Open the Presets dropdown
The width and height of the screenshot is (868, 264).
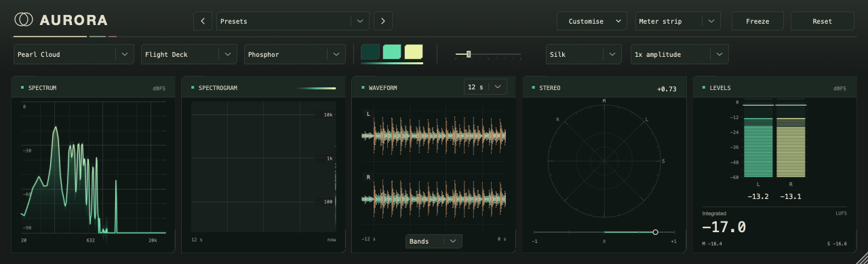tap(293, 21)
